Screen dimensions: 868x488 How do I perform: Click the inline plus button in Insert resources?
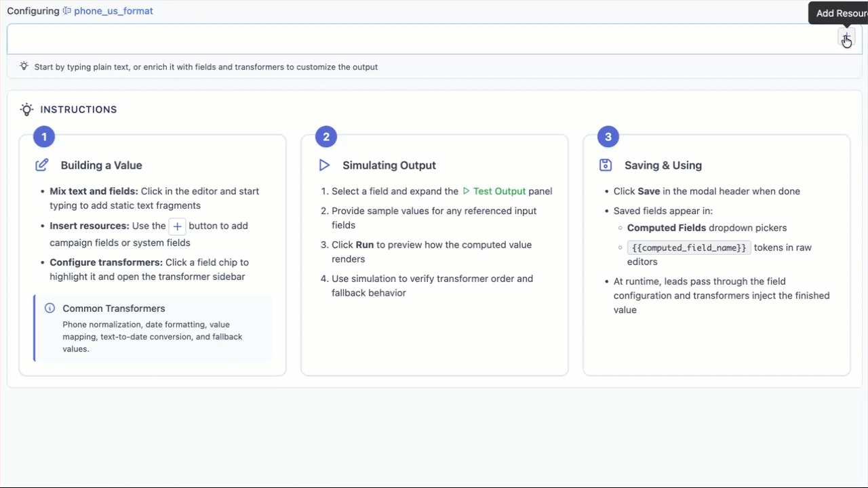[x=177, y=226]
